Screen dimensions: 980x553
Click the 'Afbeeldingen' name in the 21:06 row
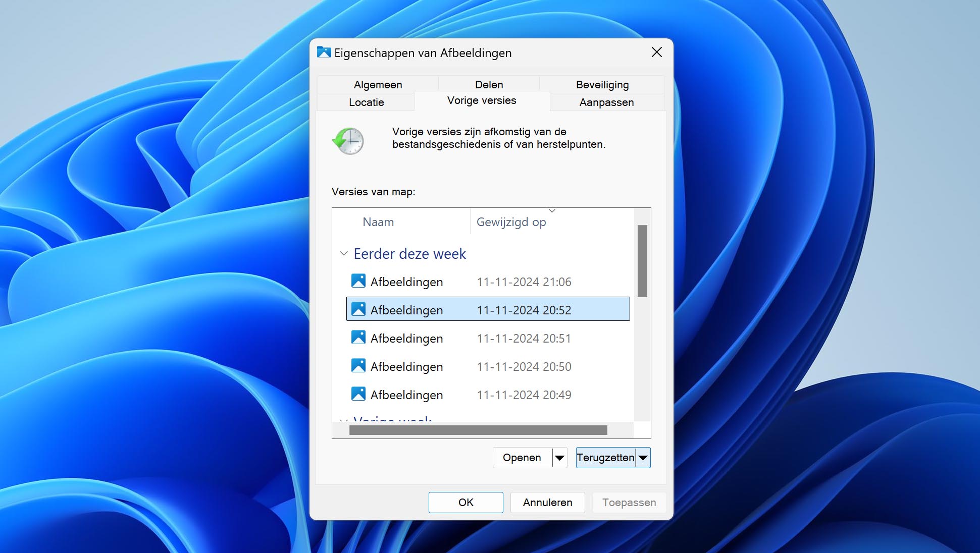pyautogui.click(x=406, y=282)
